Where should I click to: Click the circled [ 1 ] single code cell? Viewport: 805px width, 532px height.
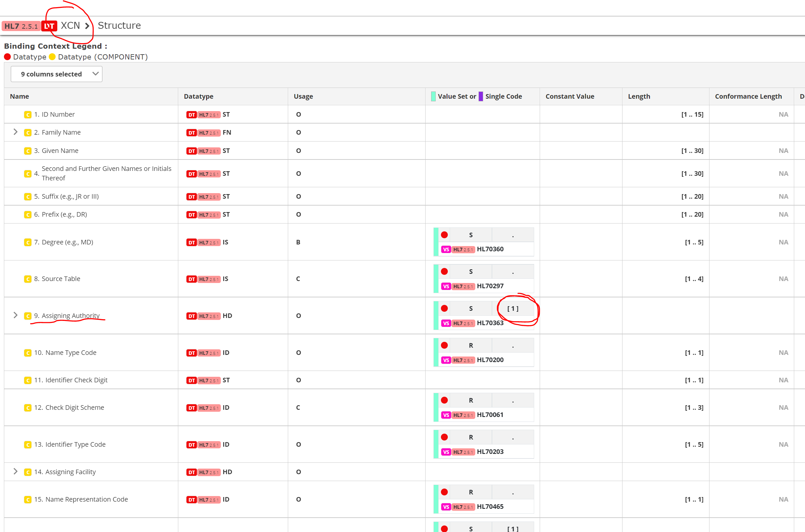pos(513,308)
